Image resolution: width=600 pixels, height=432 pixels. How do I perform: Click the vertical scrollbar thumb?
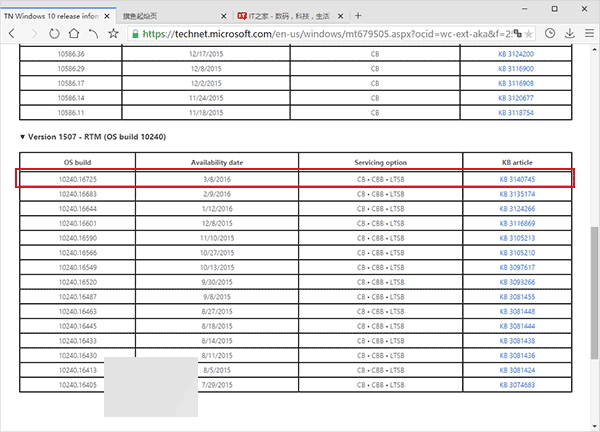click(x=594, y=293)
